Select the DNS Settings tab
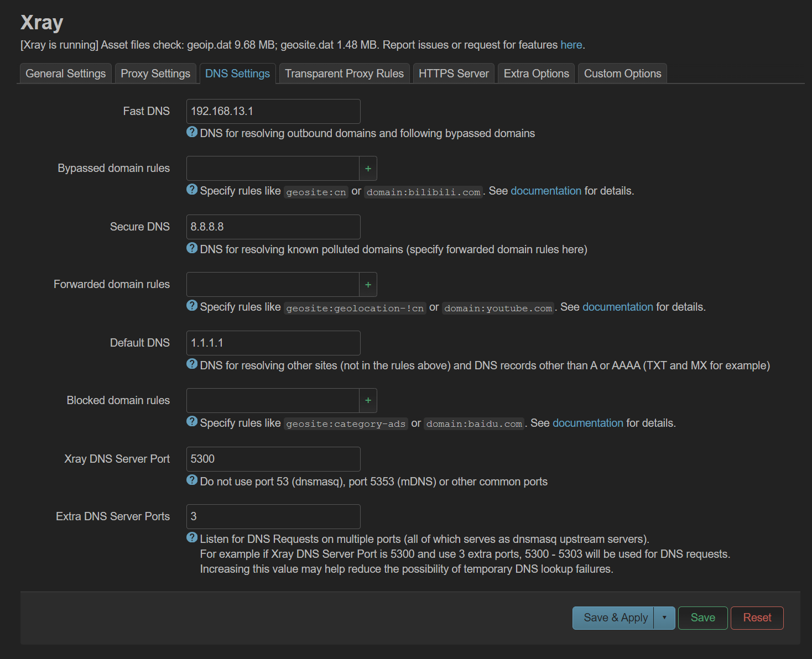 237,74
